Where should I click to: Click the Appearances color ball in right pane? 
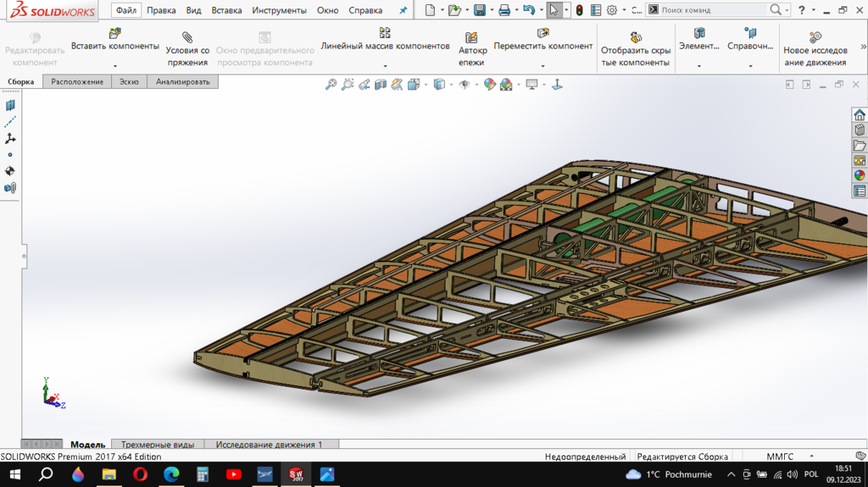coord(860,175)
